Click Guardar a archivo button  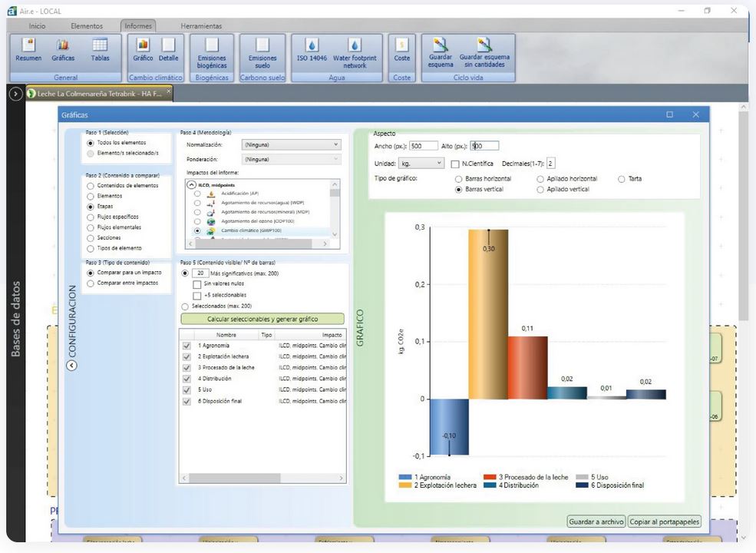pos(596,522)
